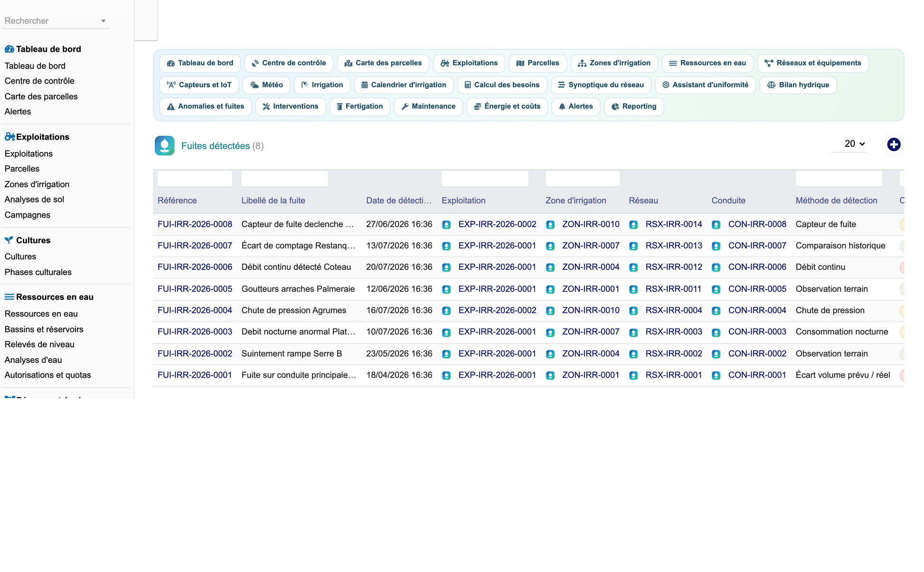Open the 20 rows-per-page dropdown
924x572 pixels.
(855, 143)
